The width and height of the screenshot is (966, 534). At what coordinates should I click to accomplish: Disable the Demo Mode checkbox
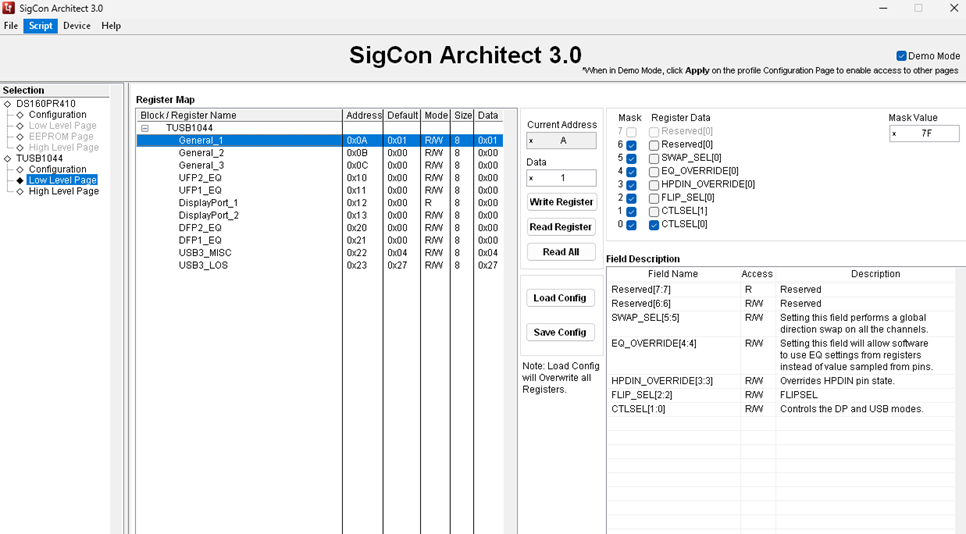coord(901,56)
